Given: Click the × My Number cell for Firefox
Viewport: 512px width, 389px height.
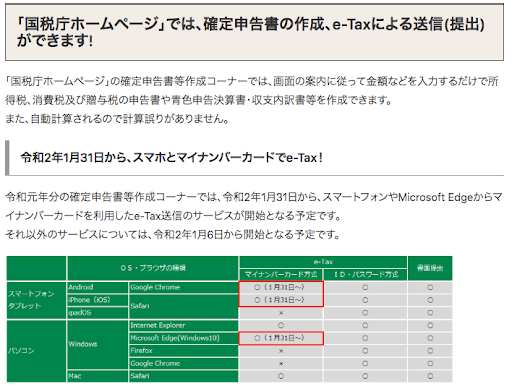Looking at the screenshot, I should tap(281, 351).
